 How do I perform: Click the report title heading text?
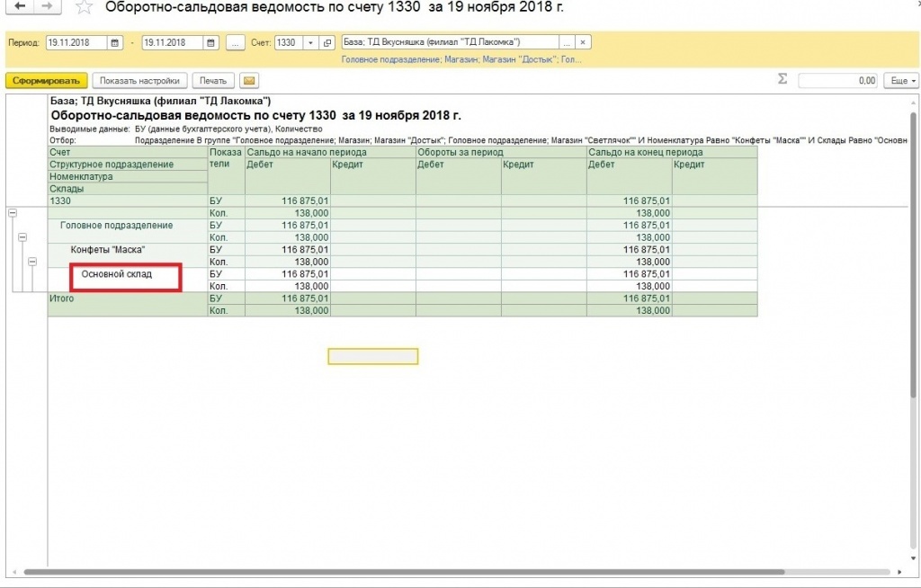coord(256,116)
